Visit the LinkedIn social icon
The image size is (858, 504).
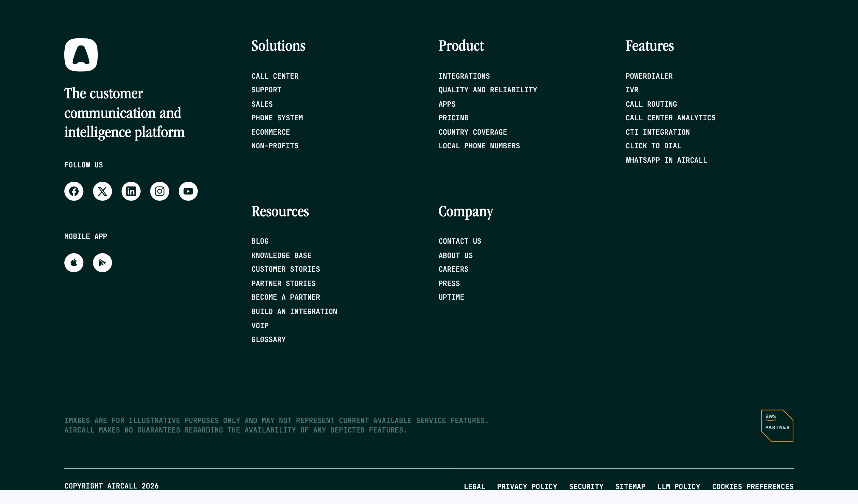(131, 192)
